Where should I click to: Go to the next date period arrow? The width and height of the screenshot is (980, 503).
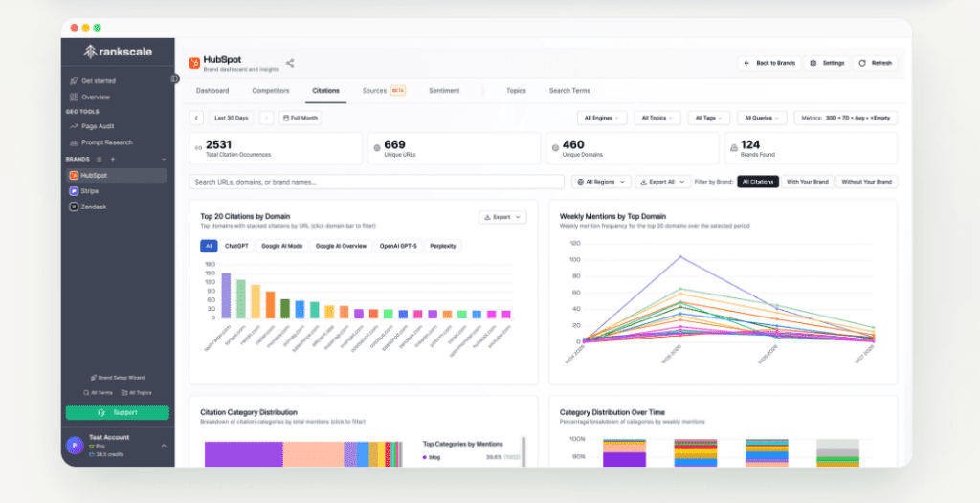tap(266, 118)
